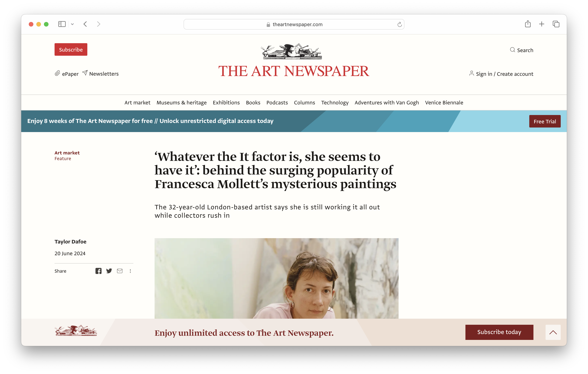
Task: Click the Search magnifier icon
Action: 512,50
